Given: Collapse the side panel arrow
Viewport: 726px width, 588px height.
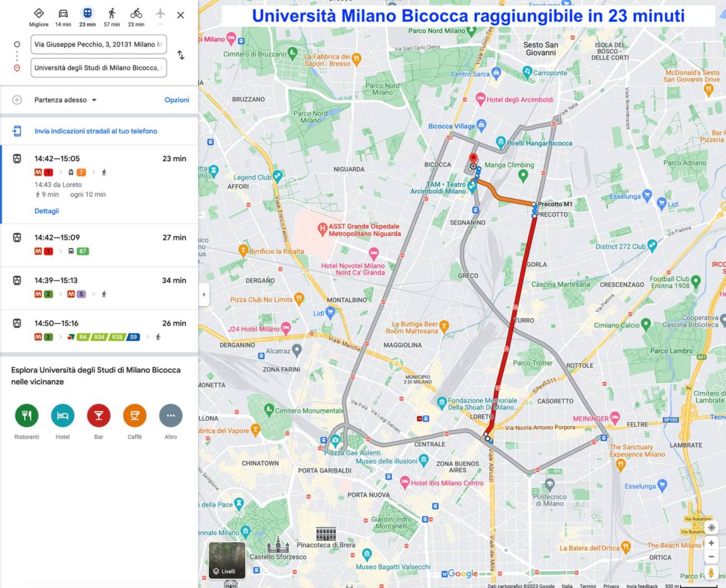Looking at the screenshot, I should coord(204,294).
